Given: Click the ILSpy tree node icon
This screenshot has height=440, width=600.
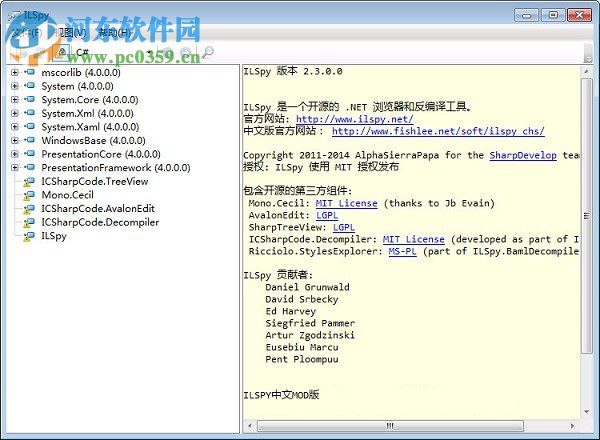Looking at the screenshot, I should click(x=29, y=236).
